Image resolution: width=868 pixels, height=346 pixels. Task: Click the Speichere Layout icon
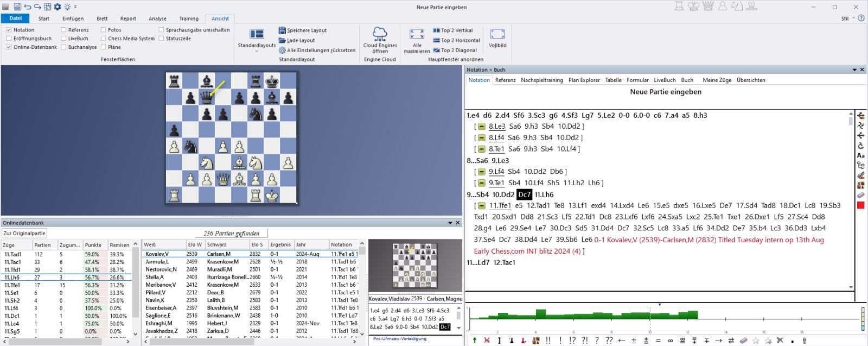coord(282,30)
